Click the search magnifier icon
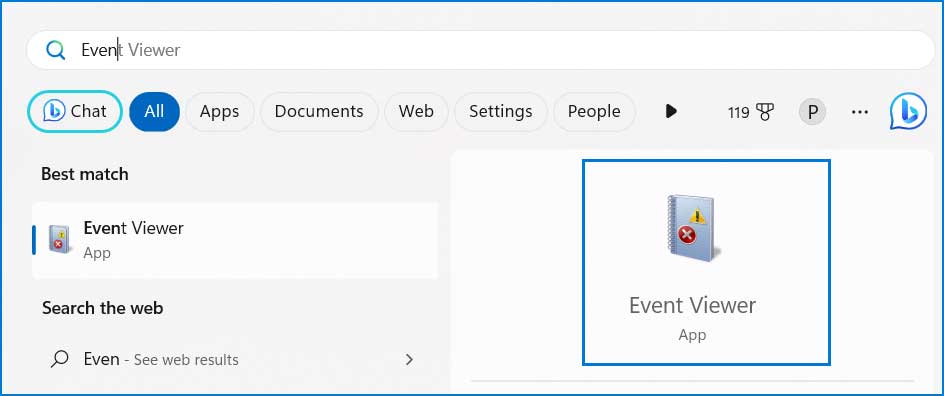The height and width of the screenshot is (396, 944). [55, 50]
